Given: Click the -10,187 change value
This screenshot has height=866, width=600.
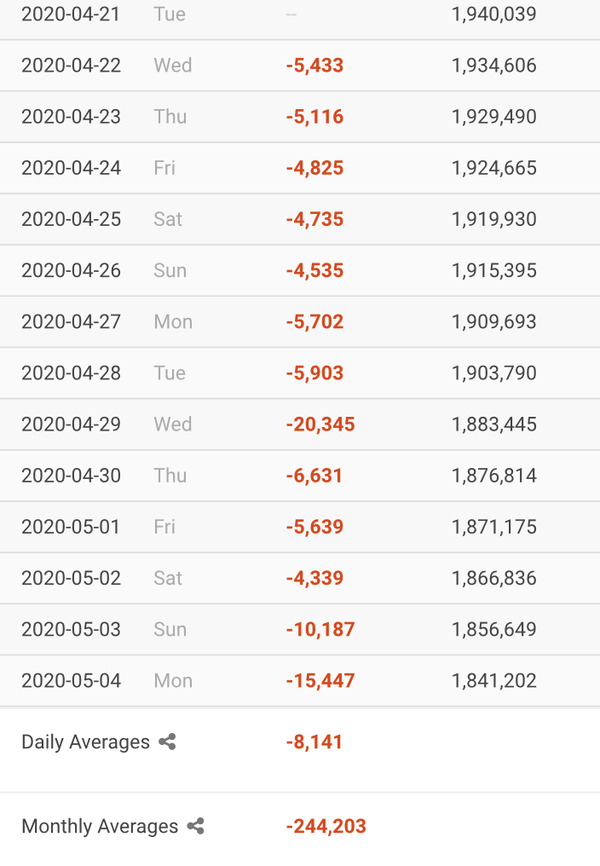Looking at the screenshot, I should 320,630.
